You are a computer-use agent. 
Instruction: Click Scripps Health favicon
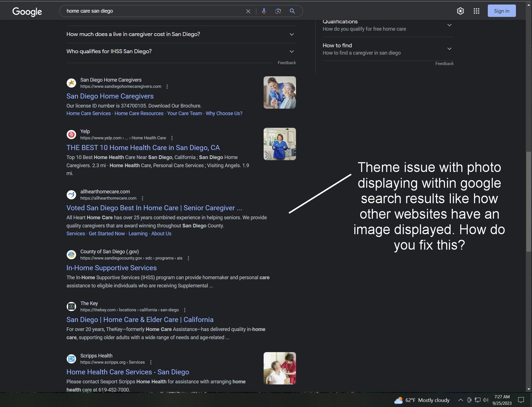coord(71,359)
